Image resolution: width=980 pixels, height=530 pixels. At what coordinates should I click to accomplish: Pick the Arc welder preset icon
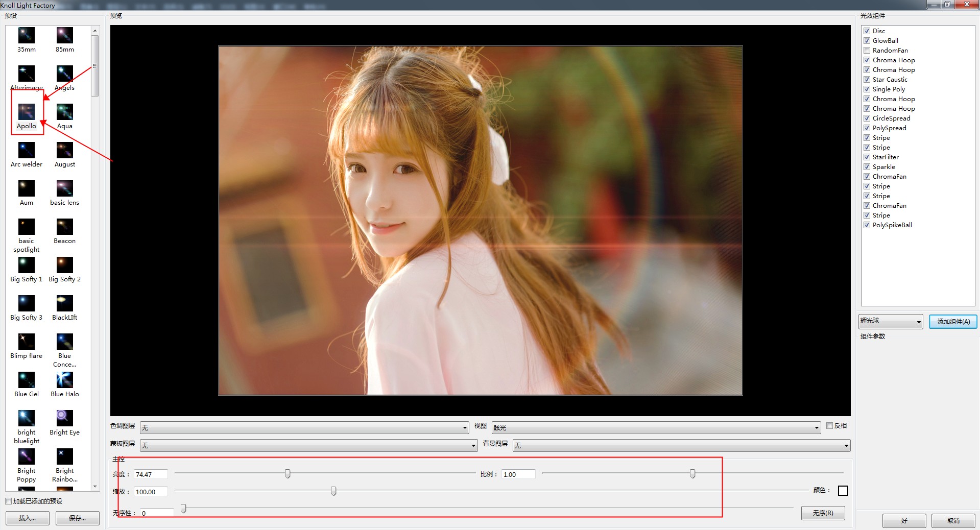27,150
